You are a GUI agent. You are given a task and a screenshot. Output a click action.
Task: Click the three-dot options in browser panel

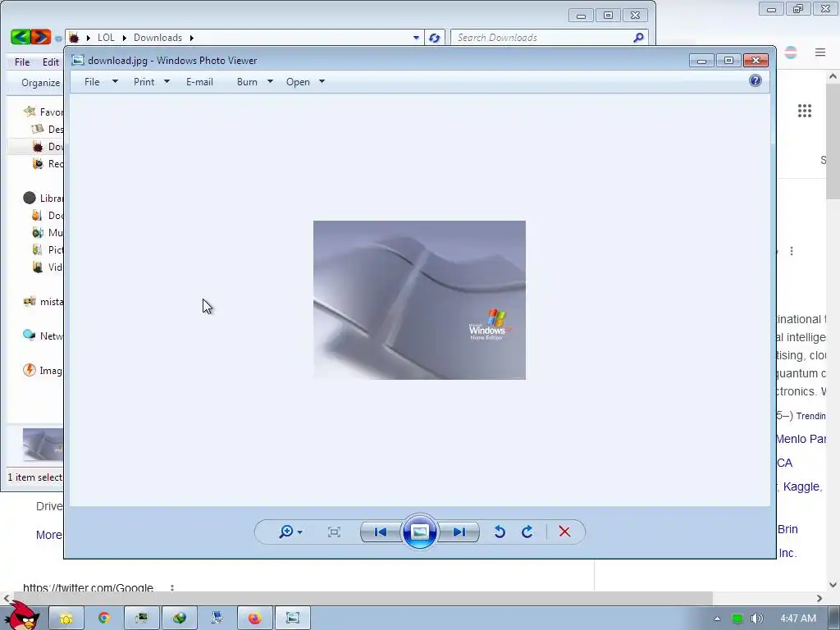click(792, 251)
